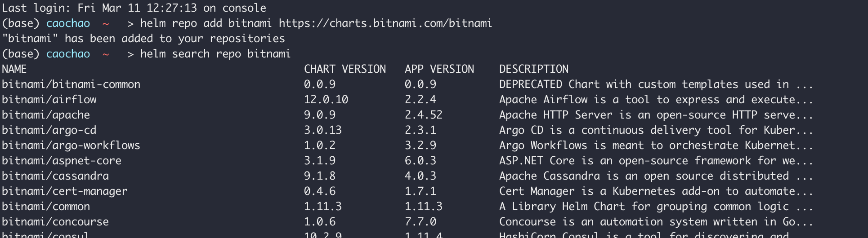The height and width of the screenshot is (238, 868).
Task: Click the 'Concourse is an automation system' description
Action: point(656,222)
